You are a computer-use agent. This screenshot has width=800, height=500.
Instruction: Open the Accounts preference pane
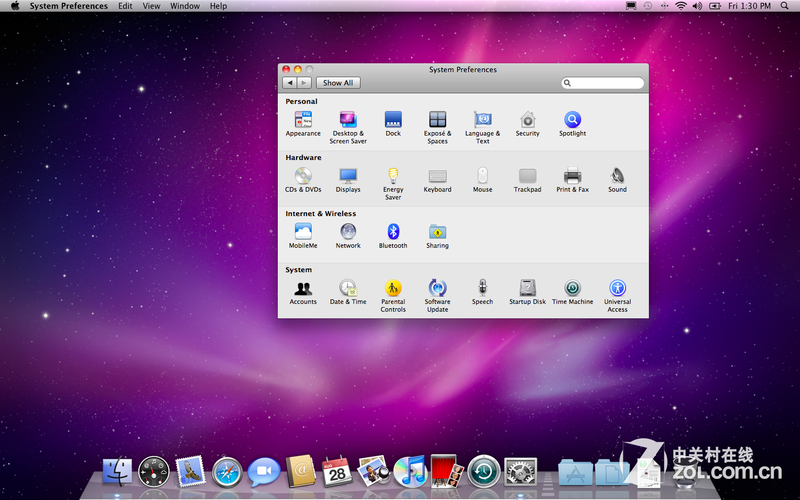click(x=303, y=292)
